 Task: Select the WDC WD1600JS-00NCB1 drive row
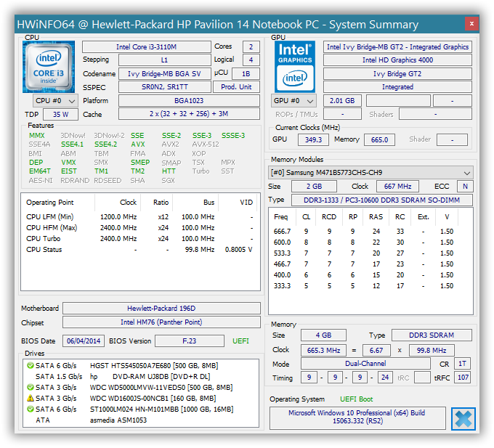coord(140,398)
